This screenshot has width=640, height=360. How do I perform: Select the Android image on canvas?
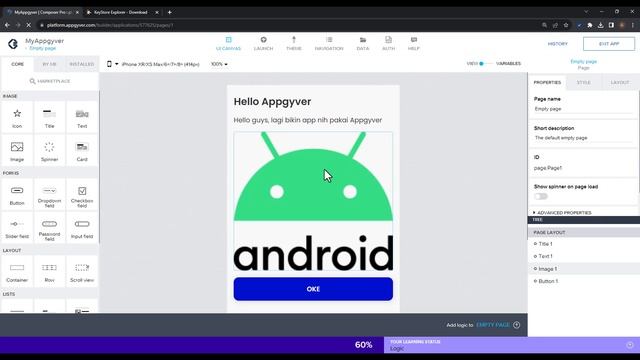[313, 201]
